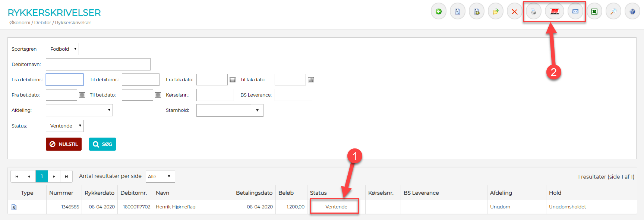Image resolution: width=644 pixels, height=220 pixels.
Task: Click the green back arrow icon
Action: (439, 12)
